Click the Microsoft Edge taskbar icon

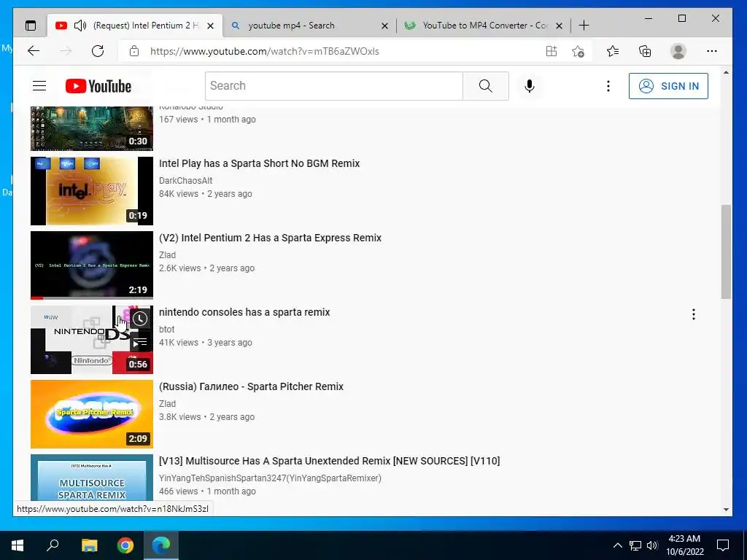click(x=161, y=545)
